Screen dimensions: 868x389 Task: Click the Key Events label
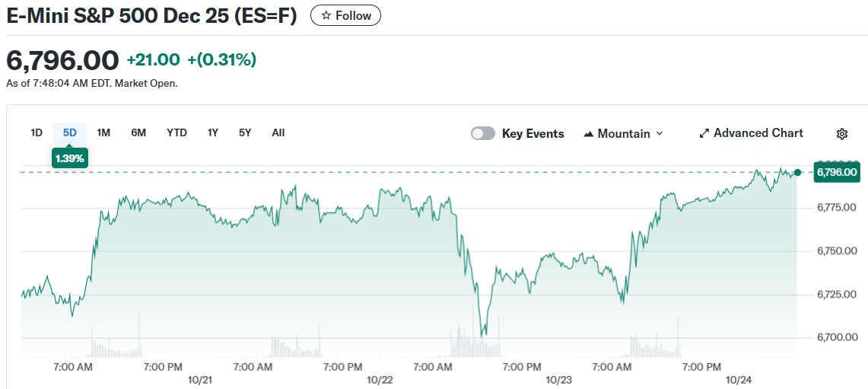pos(533,133)
